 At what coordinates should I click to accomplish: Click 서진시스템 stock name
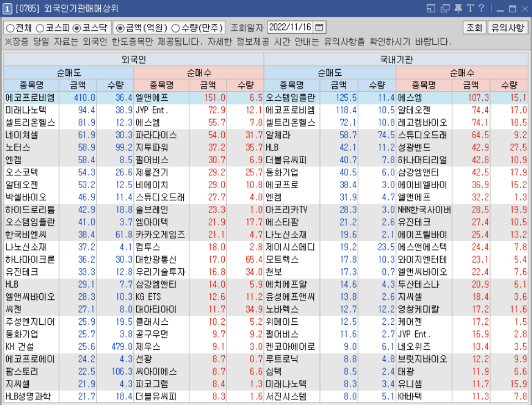pos(286,396)
